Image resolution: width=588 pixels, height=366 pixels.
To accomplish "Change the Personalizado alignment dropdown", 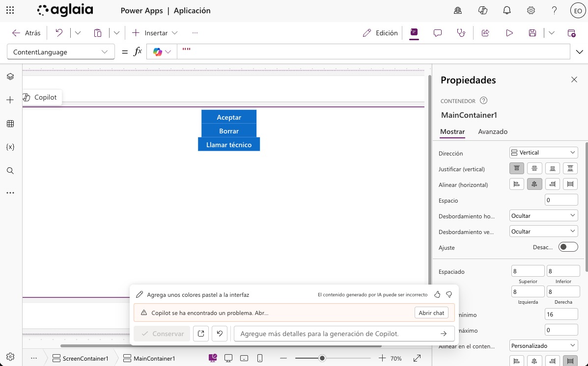I will [543, 345].
